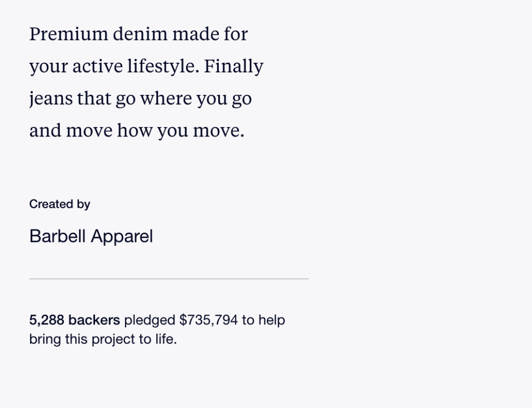Click the 'jeans that go where you go' line
The width and height of the screenshot is (532, 408).
click(140, 99)
